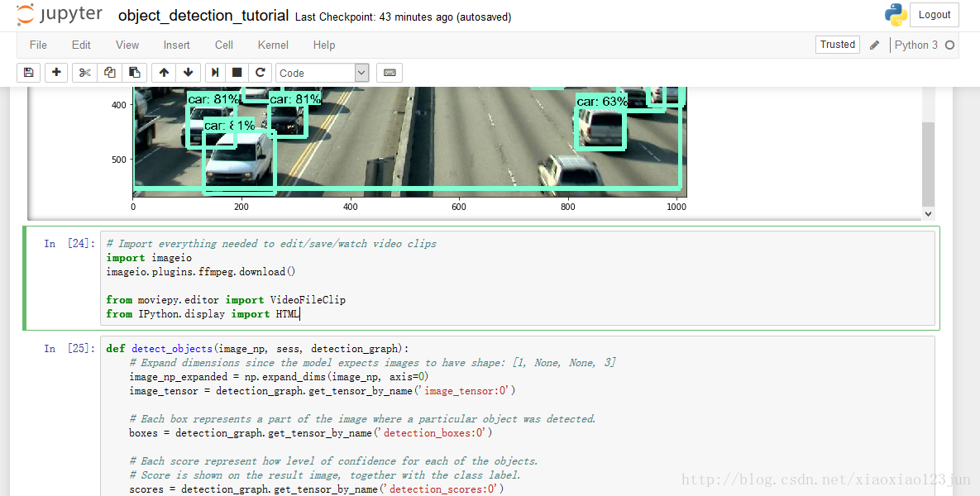Click the In [24] prompt label
This screenshot has height=496, width=980.
69,244
